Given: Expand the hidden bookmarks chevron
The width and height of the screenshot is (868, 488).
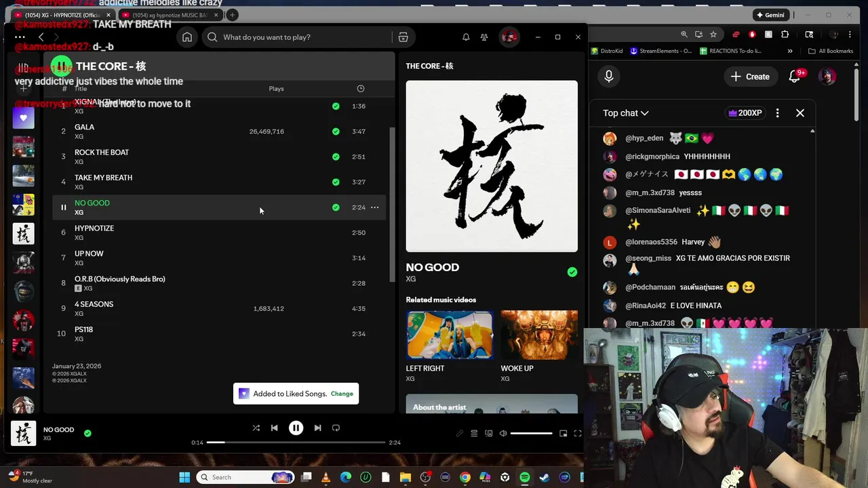Looking at the screenshot, I should tap(790, 51).
